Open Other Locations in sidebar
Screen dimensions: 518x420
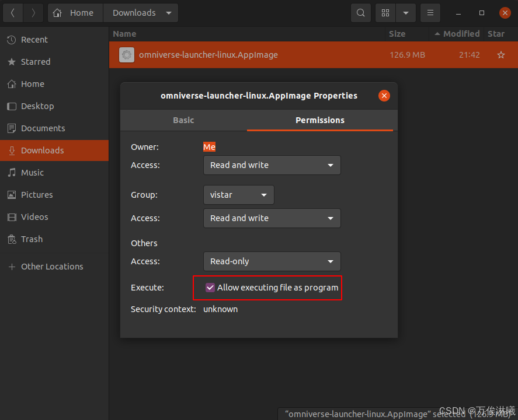click(54, 266)
